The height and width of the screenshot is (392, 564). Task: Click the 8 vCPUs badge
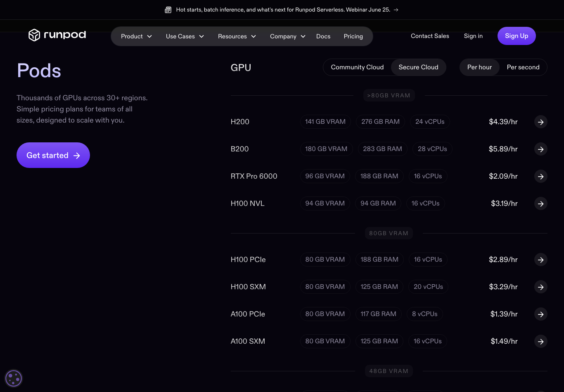(425, 314)
